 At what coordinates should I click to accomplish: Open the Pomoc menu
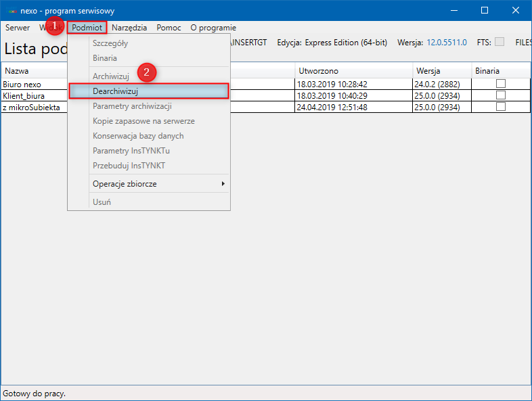pos(169,28)
